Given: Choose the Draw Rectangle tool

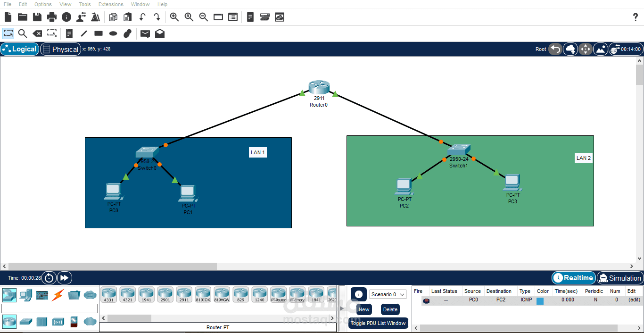Looking at the screenshot, I should coord(99,33).
